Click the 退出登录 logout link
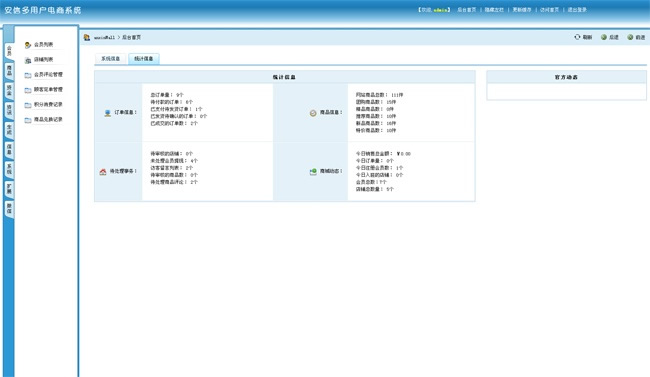The width and height of the screenshot is (650, 377). (x=577, y=10)
